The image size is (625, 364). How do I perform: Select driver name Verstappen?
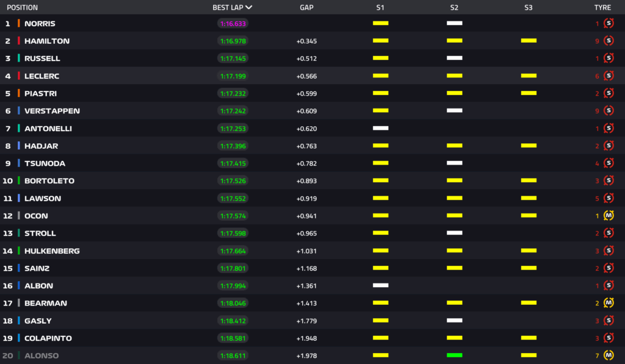click(52, 111)
